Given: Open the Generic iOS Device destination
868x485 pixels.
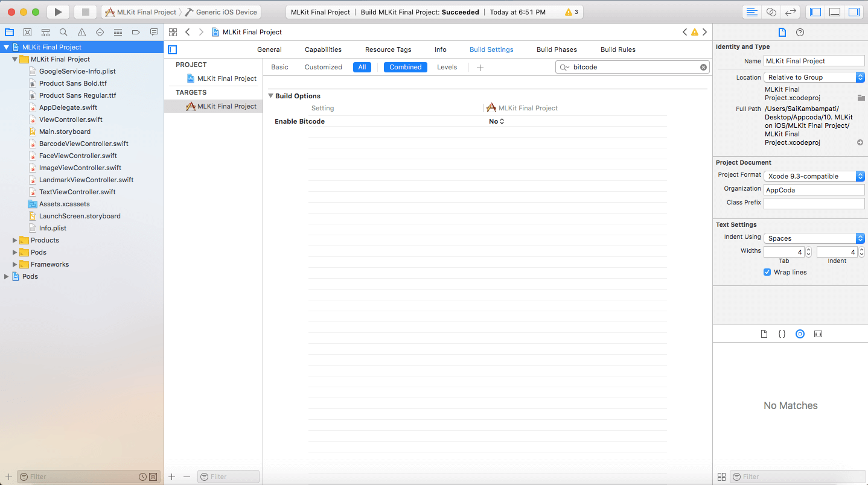Looking at the screenshot, I should pos(221,12).
